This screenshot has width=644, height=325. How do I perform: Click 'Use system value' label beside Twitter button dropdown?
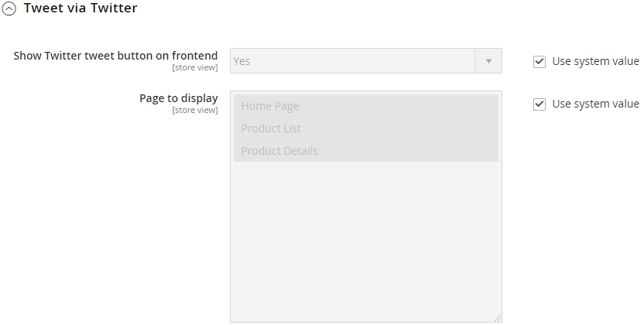coord(595,62)
